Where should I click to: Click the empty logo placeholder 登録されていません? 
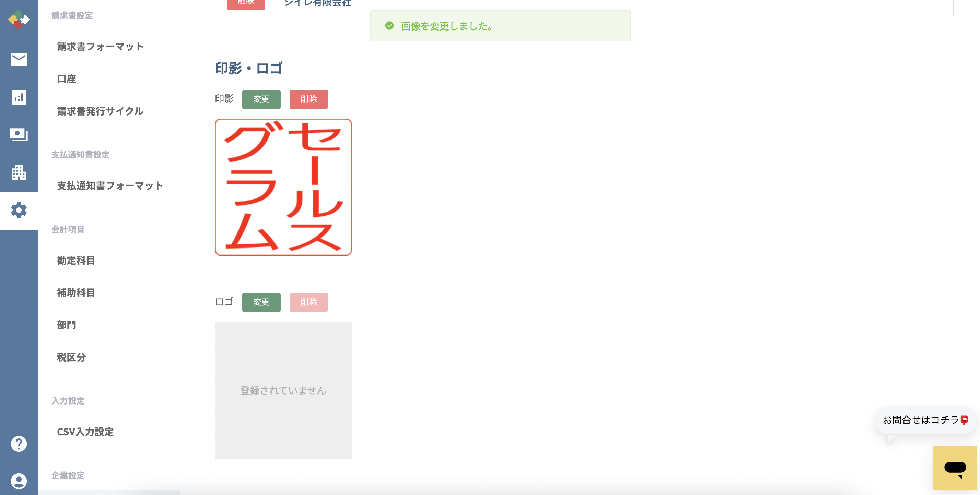283,390
